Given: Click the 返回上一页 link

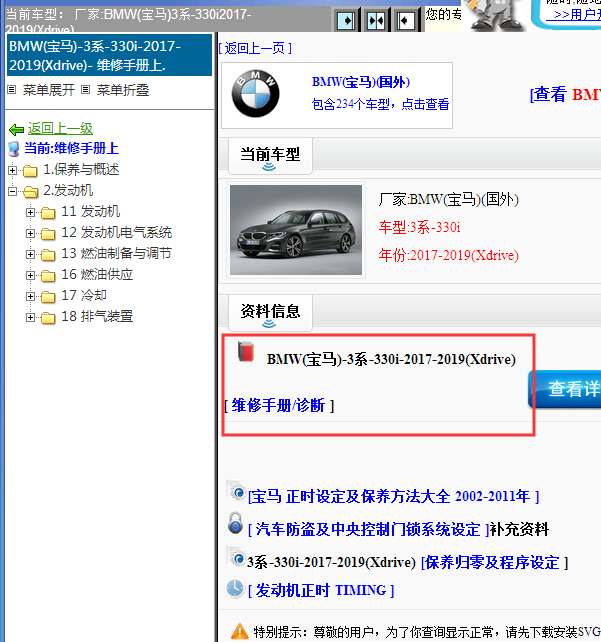Looking at the screenshot, I should [x=255, y=48].
